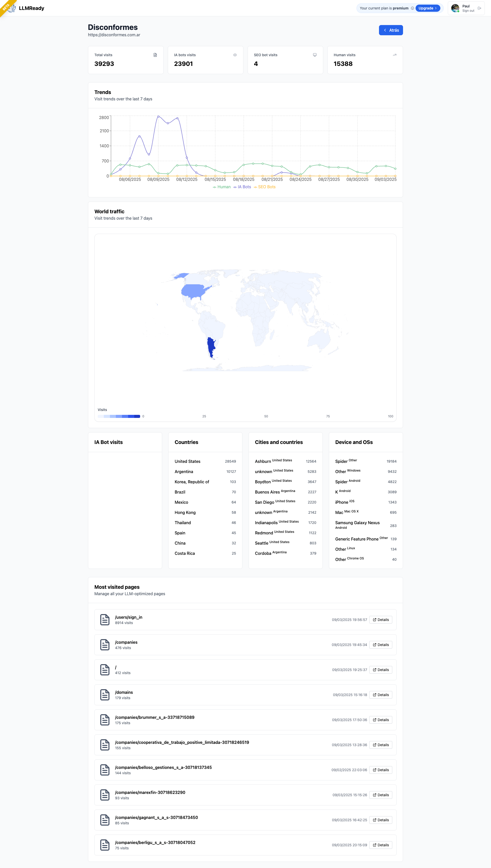Image resolution: width=491 pixels, height=868 pixels.
Task: Click the monitor icon on SEO bot visits card
Action: 315,55
